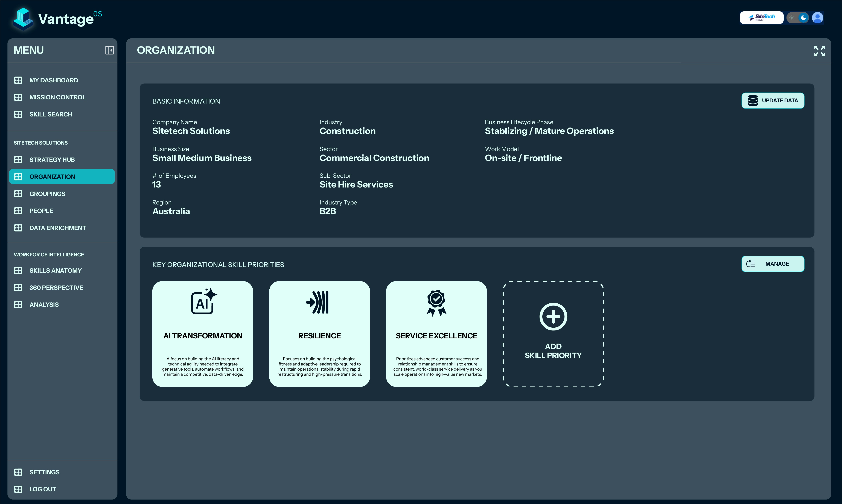Click the Resilience card arrow icon
842x504 pixels.
point(317,302)
